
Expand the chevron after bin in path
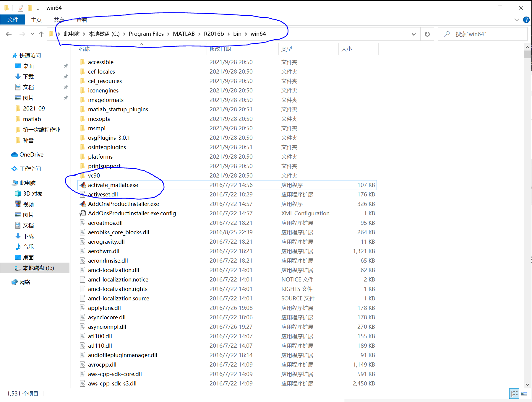[246, 34]
